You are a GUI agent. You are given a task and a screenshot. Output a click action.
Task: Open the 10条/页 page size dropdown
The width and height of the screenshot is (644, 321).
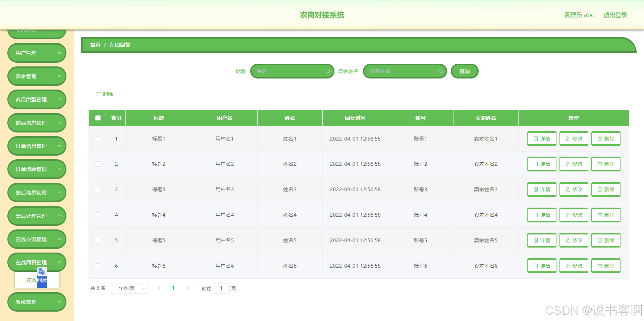[x=129, y=288]
